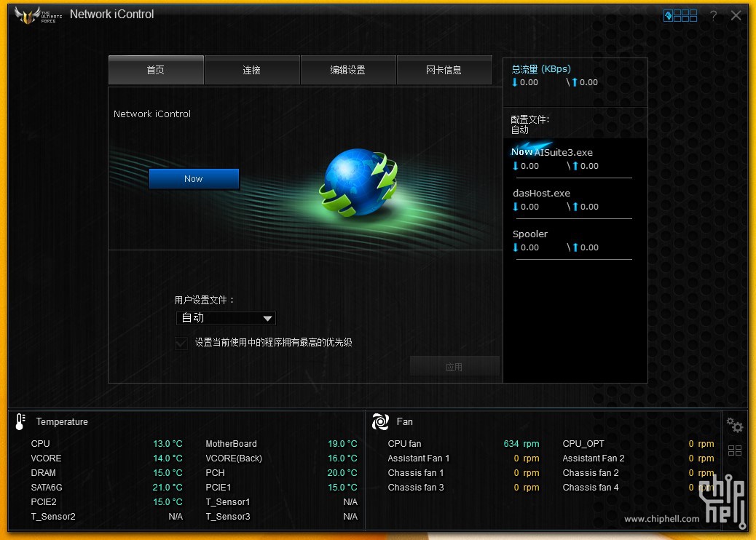Click the PCH 20.0 °C reading
Screen dimensions: 756x540
point(342,473)
